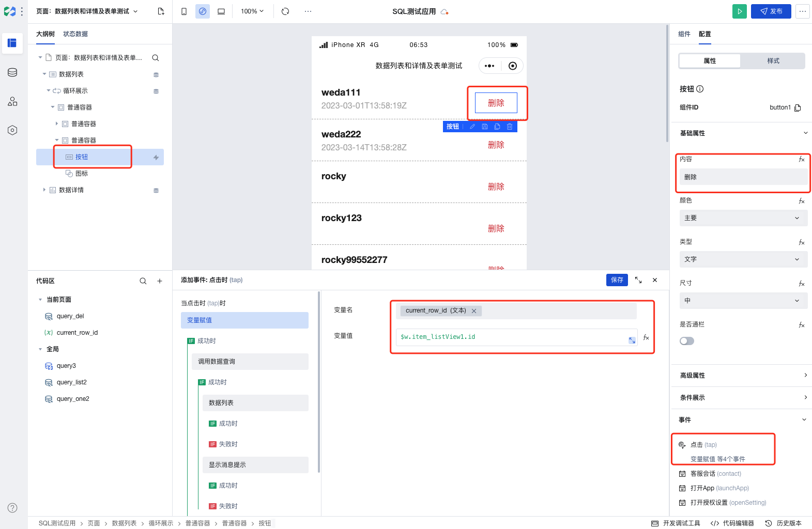Open the help question mark icon
Screen dimensions: 812x529
pos(12,508)
